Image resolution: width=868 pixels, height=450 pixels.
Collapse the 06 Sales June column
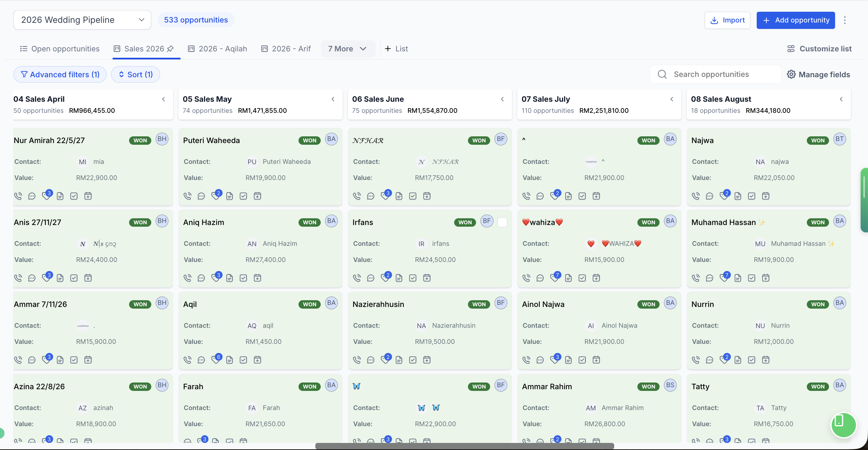(x=502, y=99)
